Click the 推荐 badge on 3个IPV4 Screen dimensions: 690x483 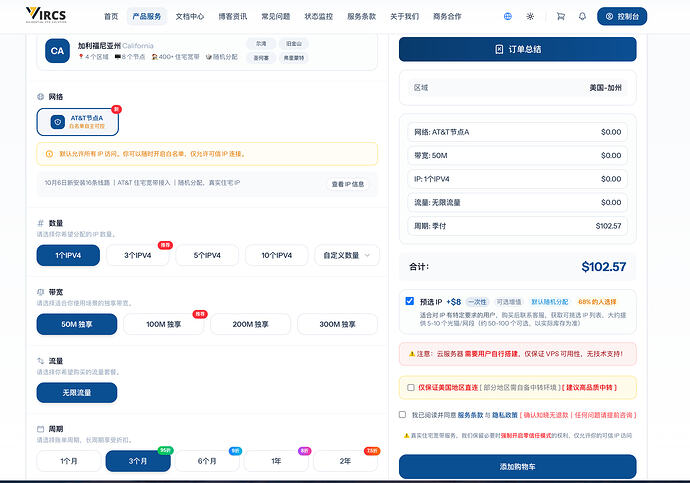[x=165, y=245]
